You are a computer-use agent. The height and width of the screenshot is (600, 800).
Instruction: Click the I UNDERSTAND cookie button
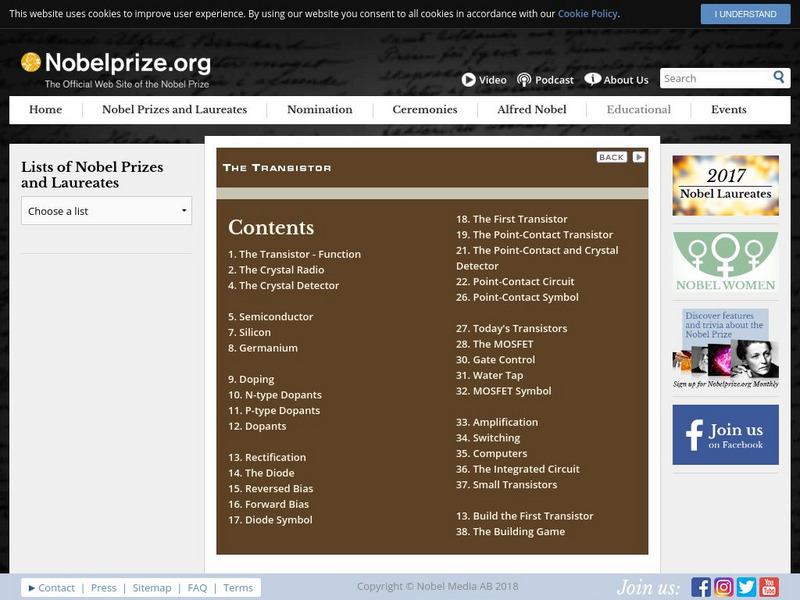tap(745, 14)
